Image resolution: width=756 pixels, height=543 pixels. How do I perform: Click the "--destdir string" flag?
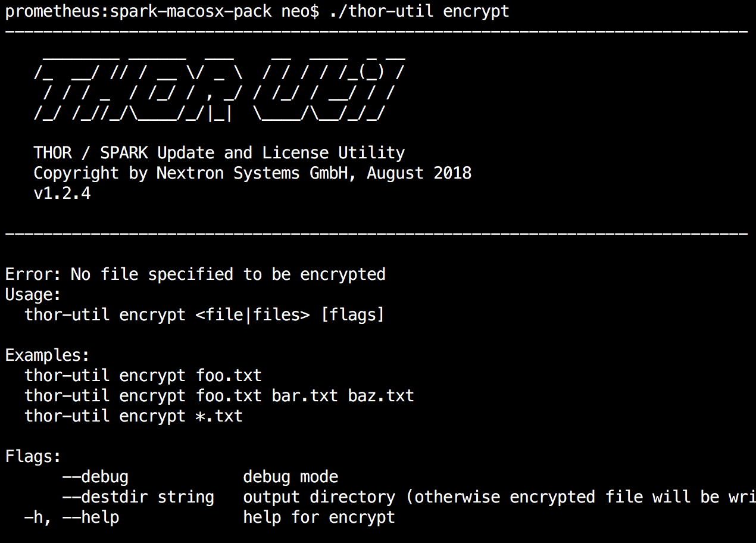pos(138,497)
